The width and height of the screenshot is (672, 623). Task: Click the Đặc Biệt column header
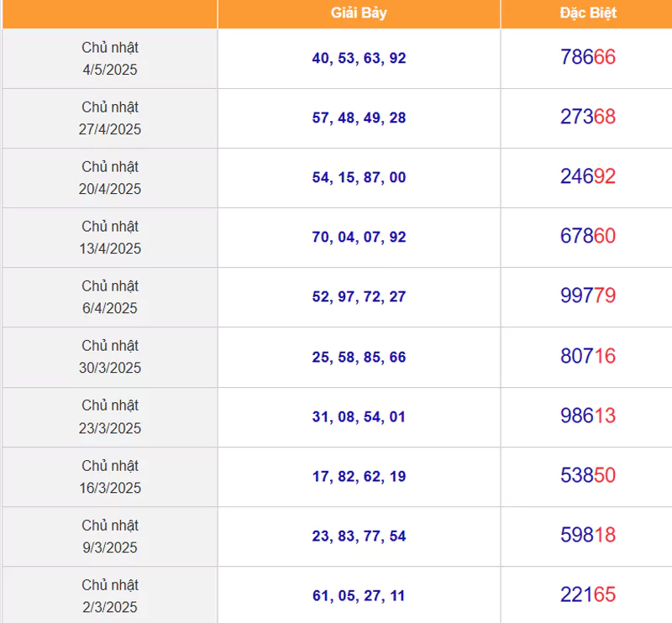[x=587, y=13]
